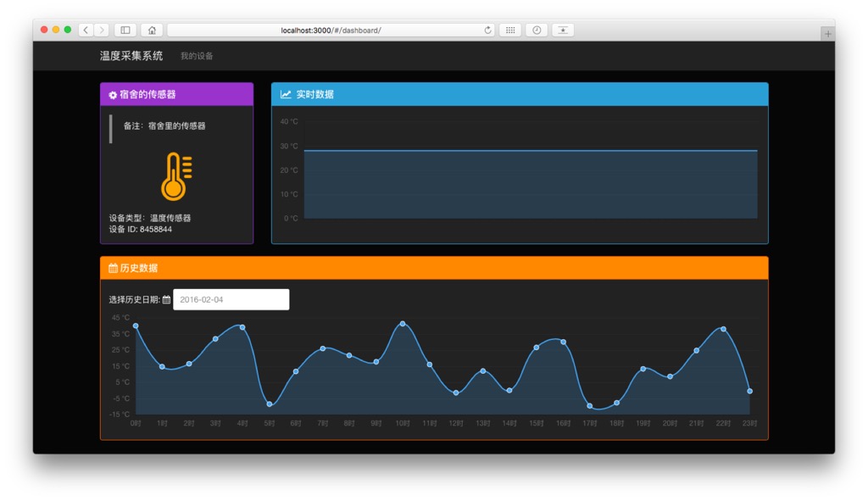
Task: Click the 设备 ID: 8458844 text
Action: pos(141,229)
